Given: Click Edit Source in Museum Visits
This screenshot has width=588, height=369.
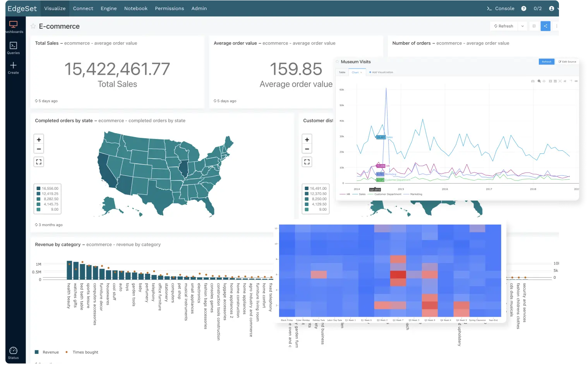Looking at the screenshot, I should [x=567, y=62].
